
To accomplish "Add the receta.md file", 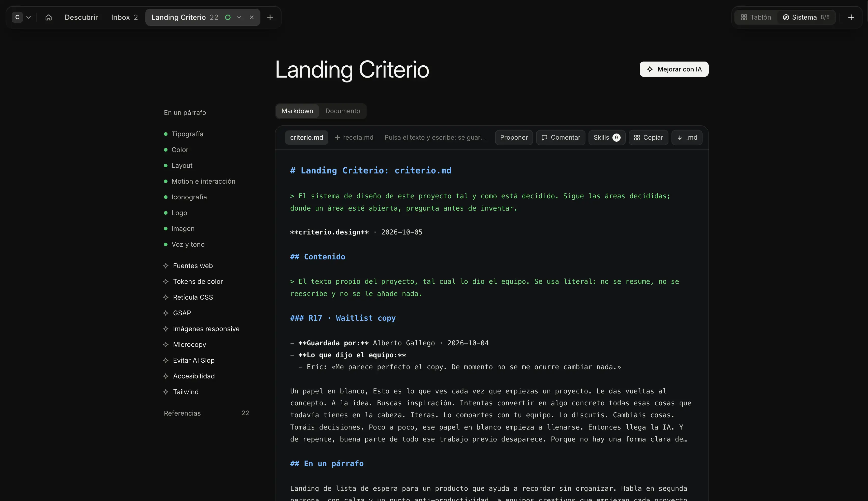I will point(354,137).
